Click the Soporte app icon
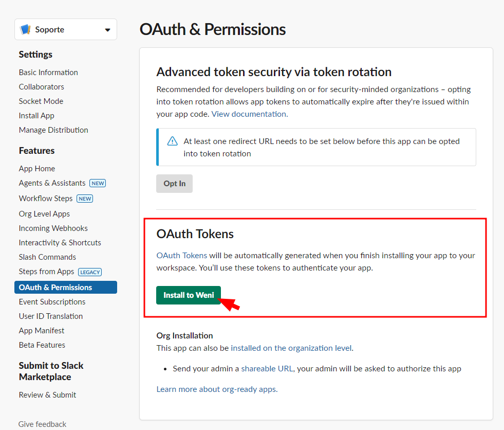The height and width of the screenshot is (430, 504). click(25, 29)
